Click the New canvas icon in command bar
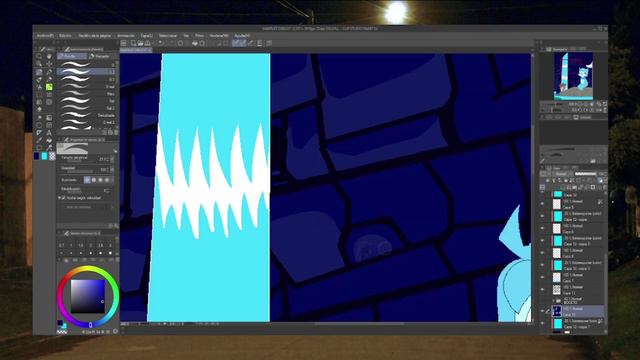Viewport: 640px width, 360px height. 133,43
